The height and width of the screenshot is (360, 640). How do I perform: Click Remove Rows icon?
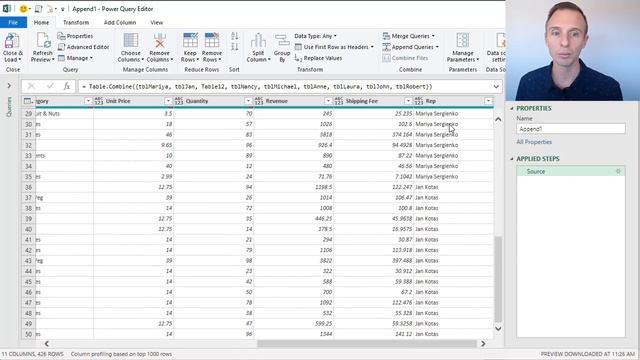(x=212, y=41)
